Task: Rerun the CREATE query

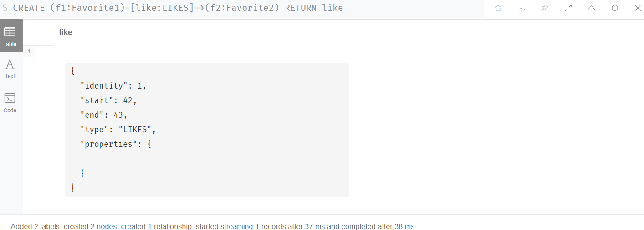Action: [615, 8]
